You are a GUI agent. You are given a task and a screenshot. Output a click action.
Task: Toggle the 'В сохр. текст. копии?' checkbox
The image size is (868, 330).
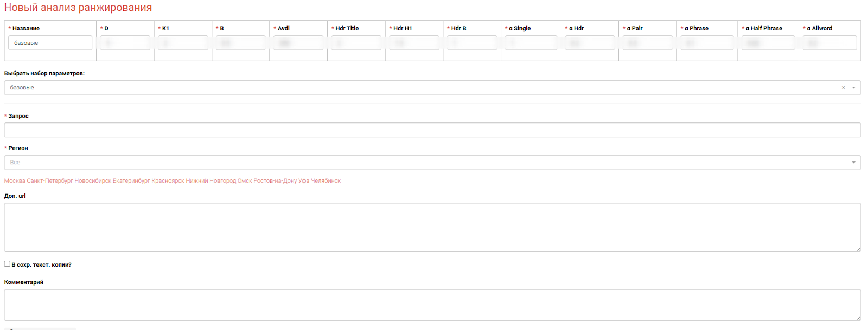coord(7,264)
